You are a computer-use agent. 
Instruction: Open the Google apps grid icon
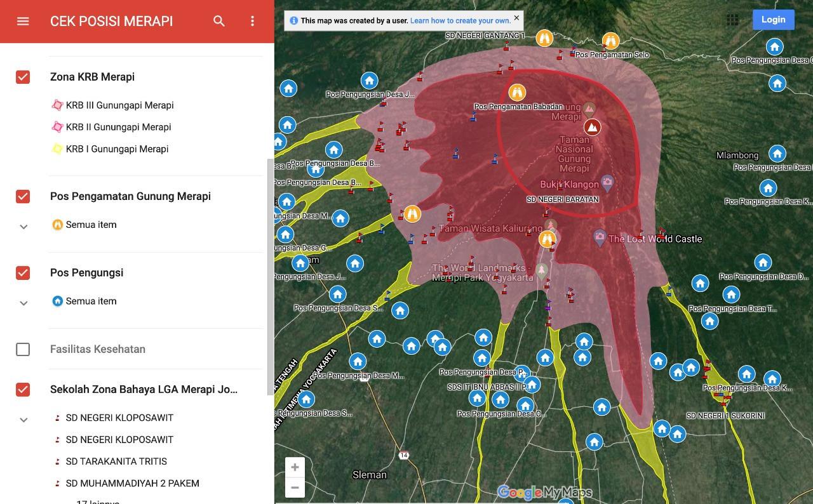(x=732, y=20)
